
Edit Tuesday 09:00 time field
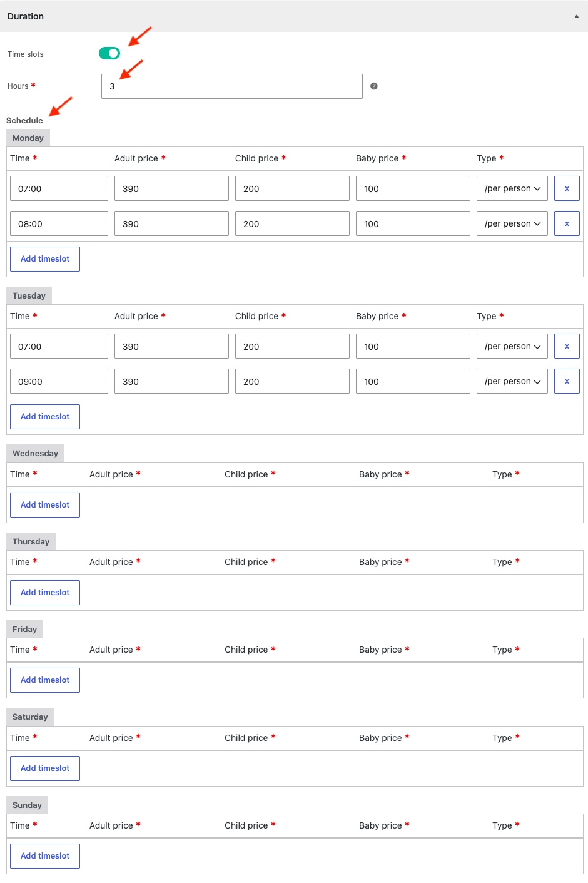(x=59, y=381)
